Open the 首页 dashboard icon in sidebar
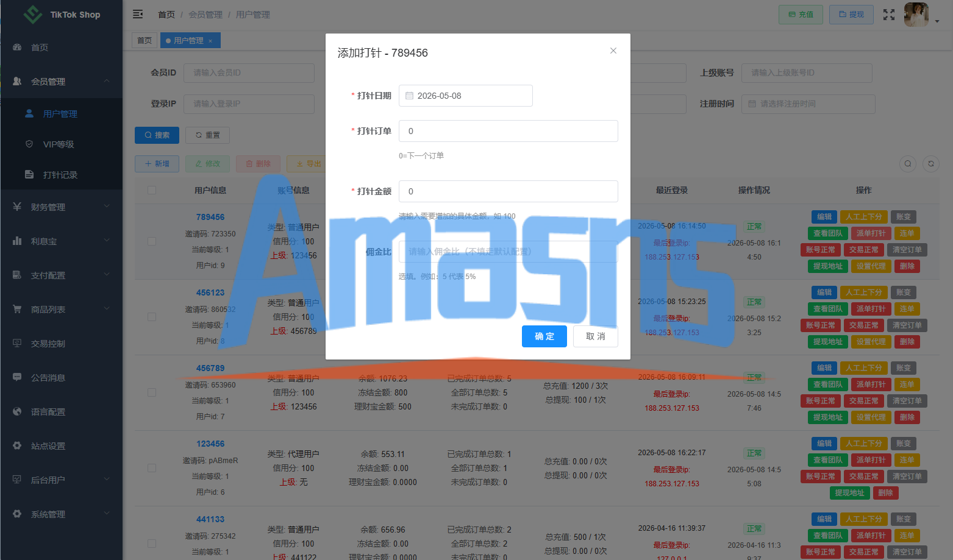The width and height of the screenshot is (953, 560). tap(17, 47)
